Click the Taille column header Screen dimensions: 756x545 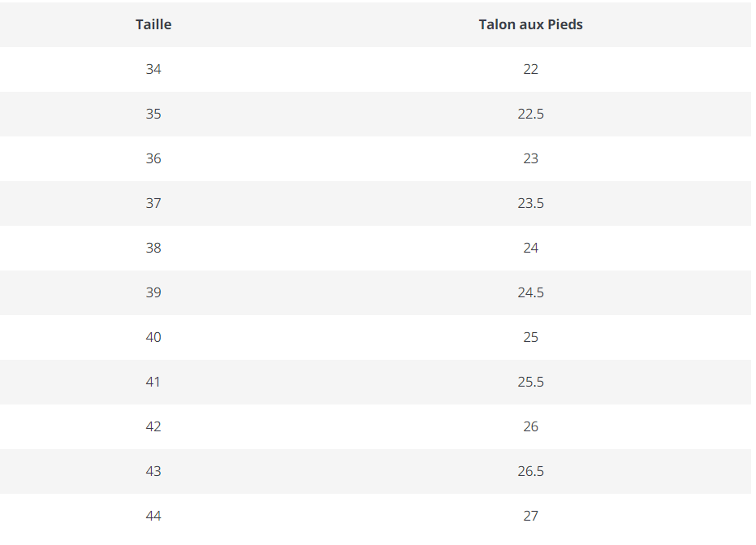(x=153, y=24)
